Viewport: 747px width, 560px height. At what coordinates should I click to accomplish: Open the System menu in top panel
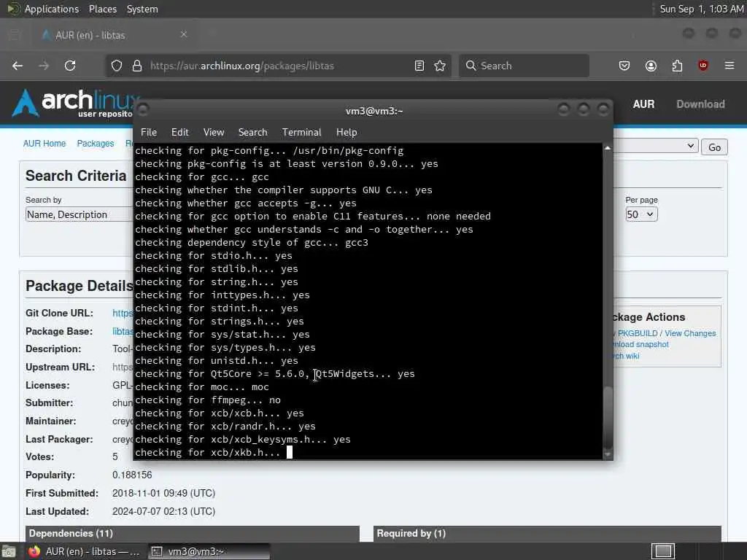142,9
